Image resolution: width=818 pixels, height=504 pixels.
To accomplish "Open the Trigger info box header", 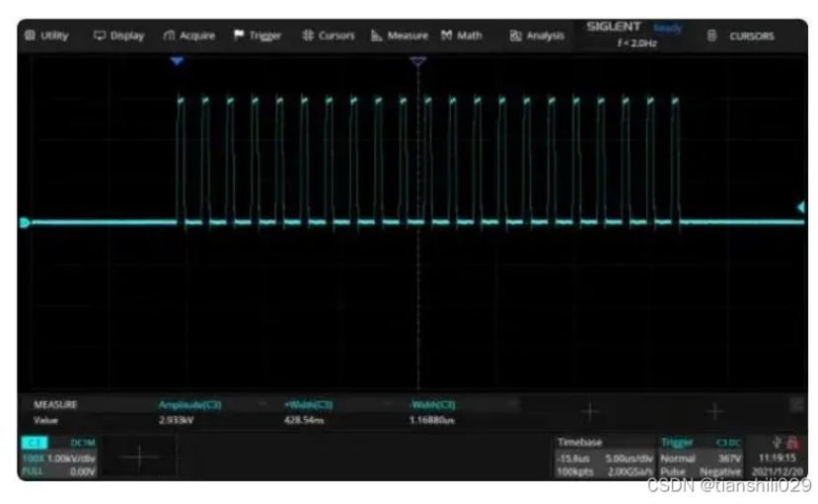I will point(677,443).
